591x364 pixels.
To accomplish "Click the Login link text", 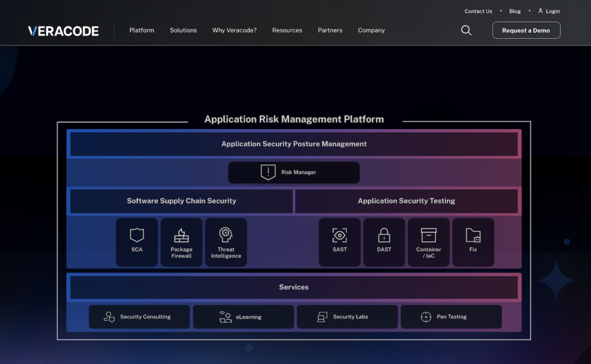I will coord(553,12).
